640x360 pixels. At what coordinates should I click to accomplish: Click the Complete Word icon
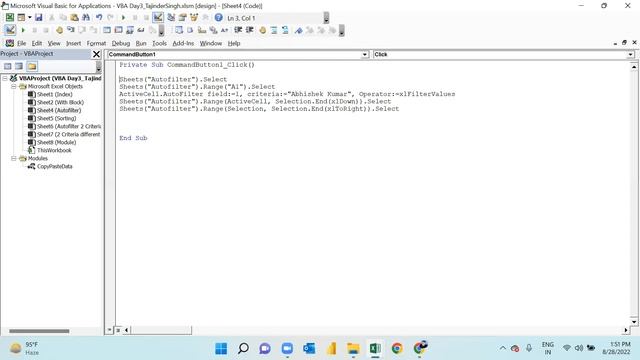click(x=224, y=30)
